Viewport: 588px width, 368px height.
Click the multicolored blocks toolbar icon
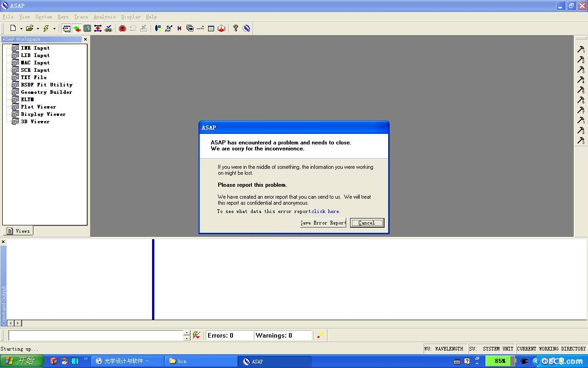click(x=158, y=29)
